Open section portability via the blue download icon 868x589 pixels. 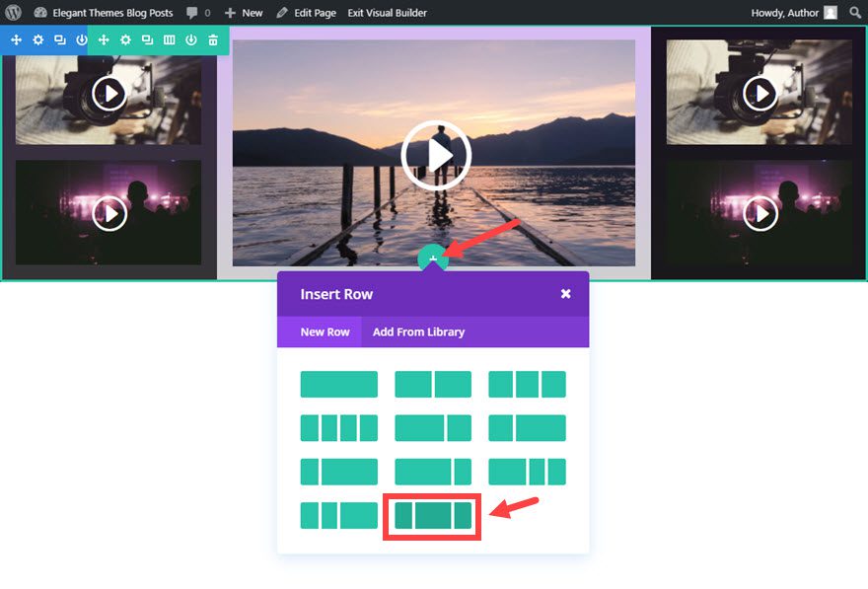point(82,39)
